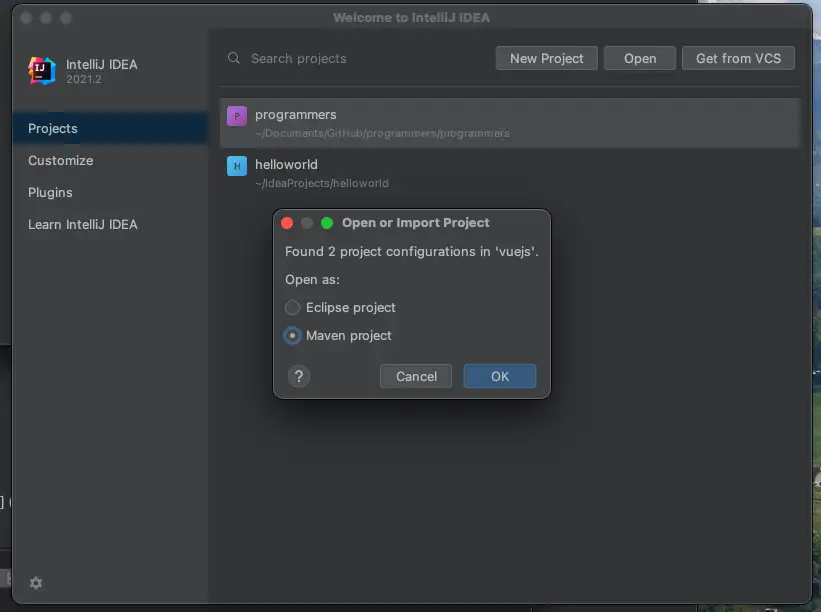Click the IntelliJ IDEA logo icon
821x612 pixels.
click(42, 71)
